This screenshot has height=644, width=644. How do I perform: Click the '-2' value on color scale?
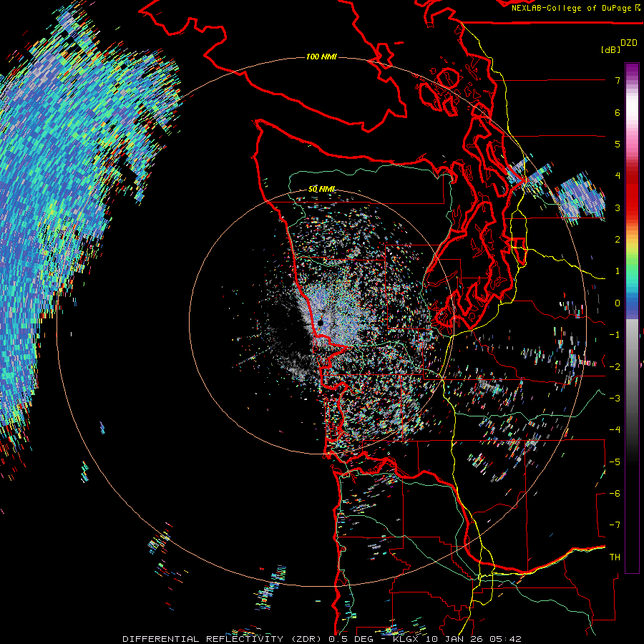tap(615, 367)
